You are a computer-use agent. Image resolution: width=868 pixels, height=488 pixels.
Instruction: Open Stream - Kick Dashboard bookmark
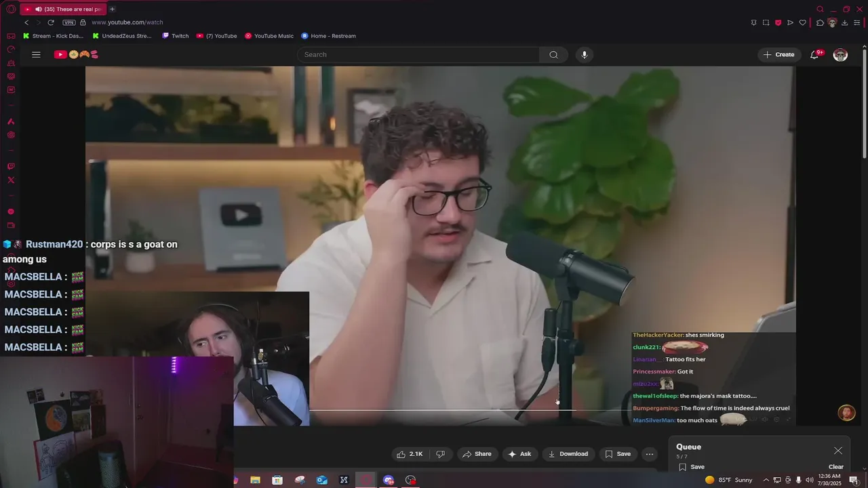[x=53, y=36]
